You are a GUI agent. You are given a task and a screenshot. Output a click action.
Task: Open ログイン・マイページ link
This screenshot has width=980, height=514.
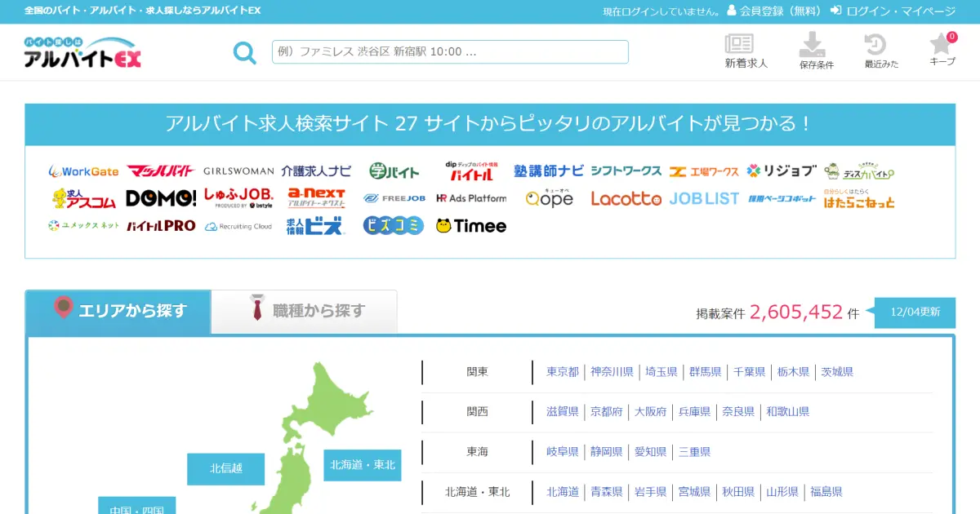pos(893,11)
